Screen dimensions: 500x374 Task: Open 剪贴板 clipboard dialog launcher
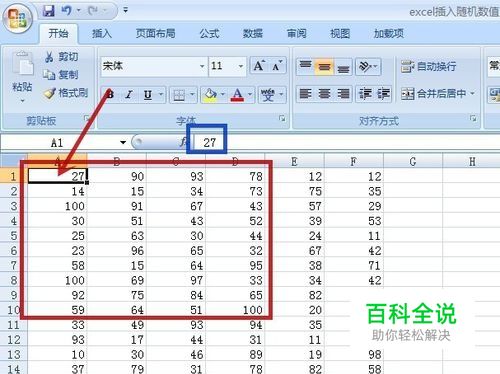tap(87, 118)
